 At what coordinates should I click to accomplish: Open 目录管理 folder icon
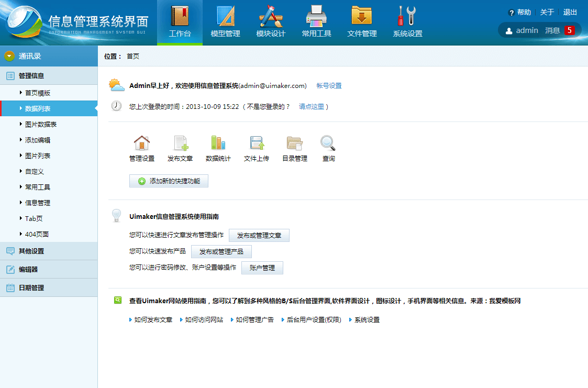294,143
